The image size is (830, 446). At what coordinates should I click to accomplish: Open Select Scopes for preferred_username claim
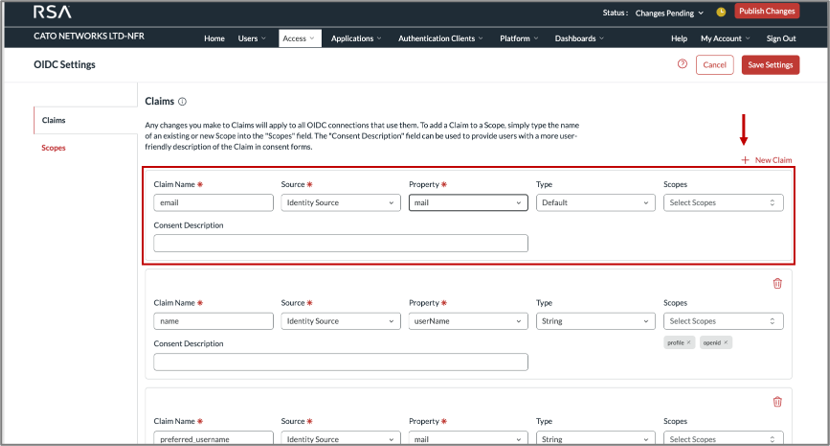point(723,438)
